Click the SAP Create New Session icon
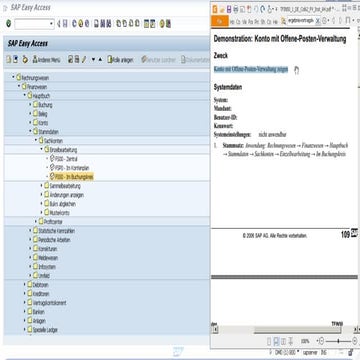 [x=147, y=24]
